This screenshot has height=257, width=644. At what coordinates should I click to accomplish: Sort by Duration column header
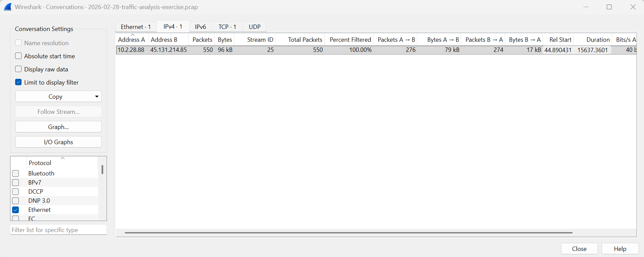click(x=593, y=39)
